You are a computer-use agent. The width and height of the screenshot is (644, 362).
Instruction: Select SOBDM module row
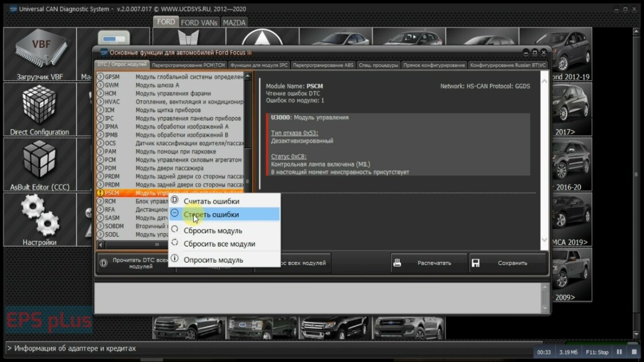tap(132, 226)
